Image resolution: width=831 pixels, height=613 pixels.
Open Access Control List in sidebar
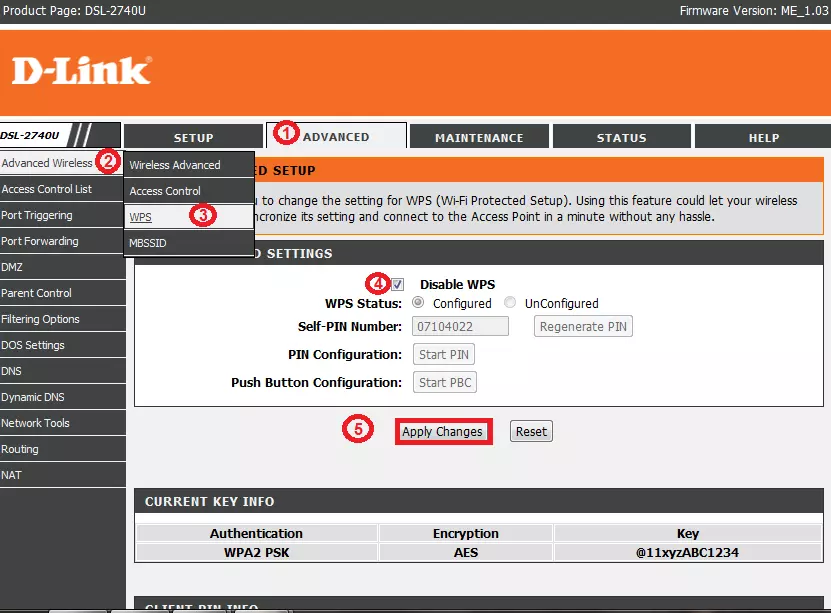coord(62,189)
